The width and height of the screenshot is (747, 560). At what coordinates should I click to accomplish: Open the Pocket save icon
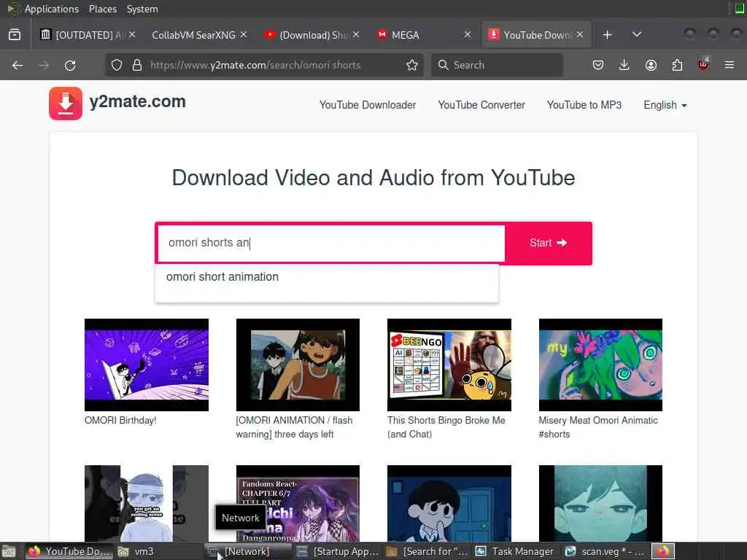[598, 65]
